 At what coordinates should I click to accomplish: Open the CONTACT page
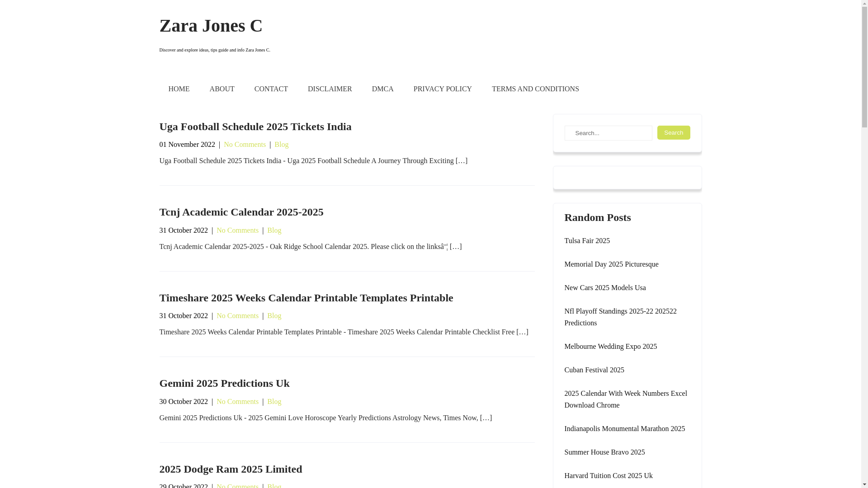click(271, 89)
